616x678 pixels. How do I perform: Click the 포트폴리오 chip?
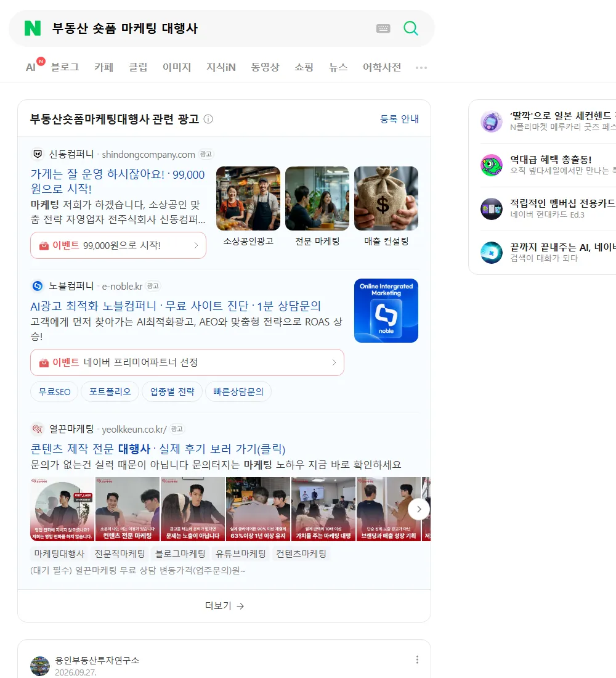click(110, 392)
